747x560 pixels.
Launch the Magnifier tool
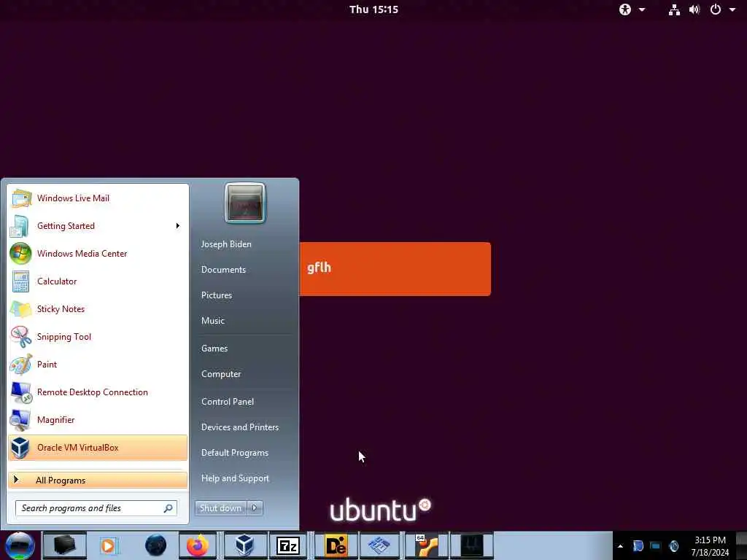98,419
